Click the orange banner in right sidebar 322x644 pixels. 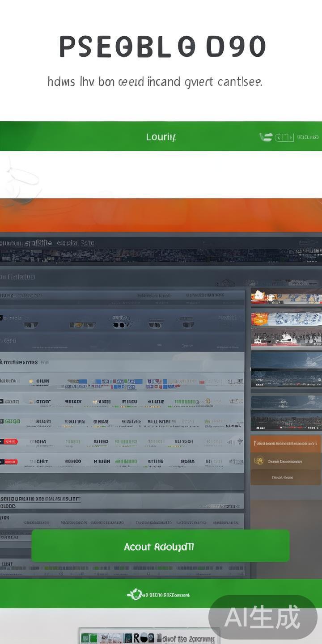click(x=286, y=443)
